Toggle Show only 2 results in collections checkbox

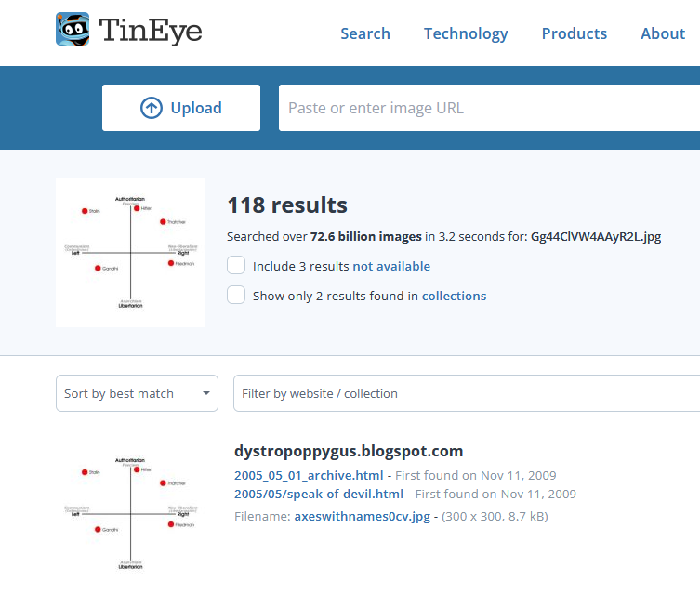236,295
